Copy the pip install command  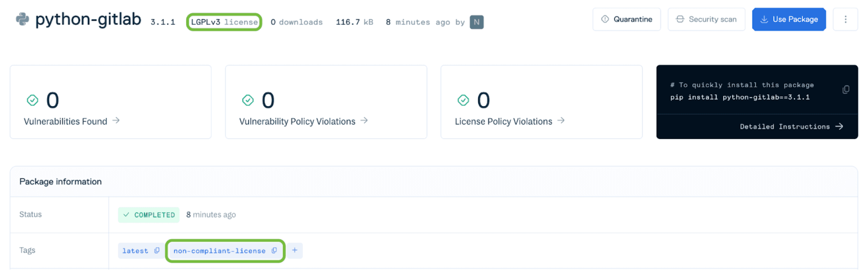(x=845, y=90)
